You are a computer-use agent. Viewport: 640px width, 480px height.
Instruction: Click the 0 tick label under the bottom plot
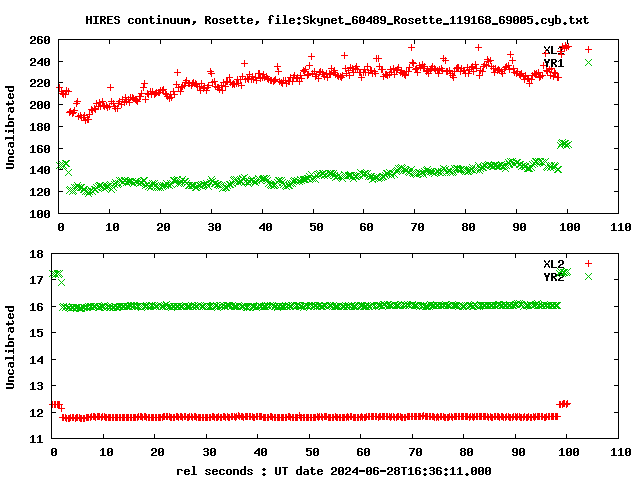[x=54, y=452]
